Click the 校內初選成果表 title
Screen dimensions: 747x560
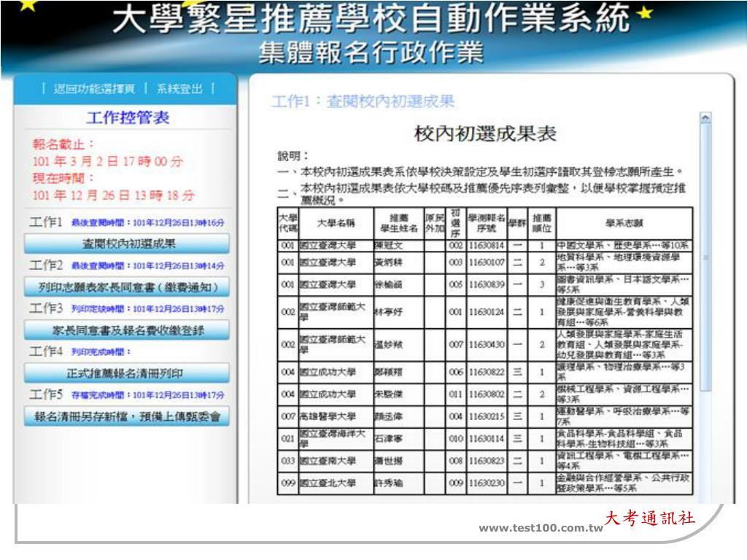[x=485, y=134]
